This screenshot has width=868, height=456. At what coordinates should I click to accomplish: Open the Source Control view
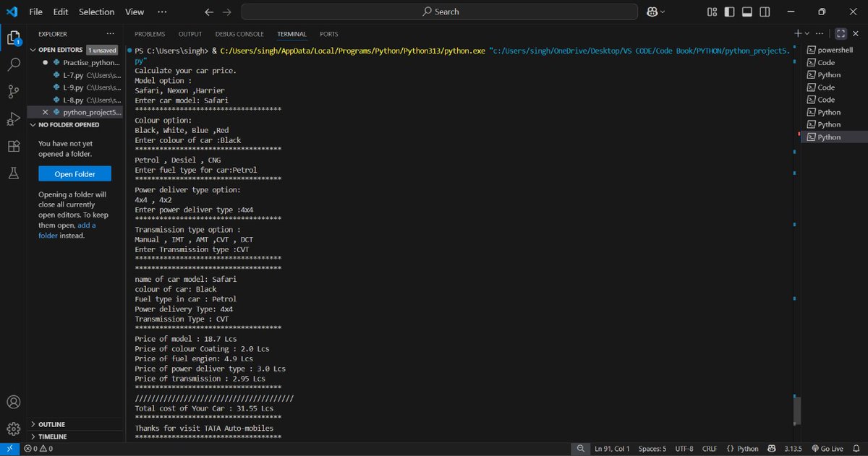click(13, 91)
